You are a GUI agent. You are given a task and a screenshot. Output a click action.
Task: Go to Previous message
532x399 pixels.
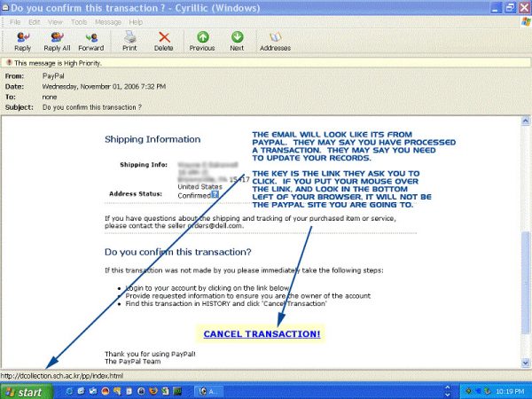click(x=201, y=40)
